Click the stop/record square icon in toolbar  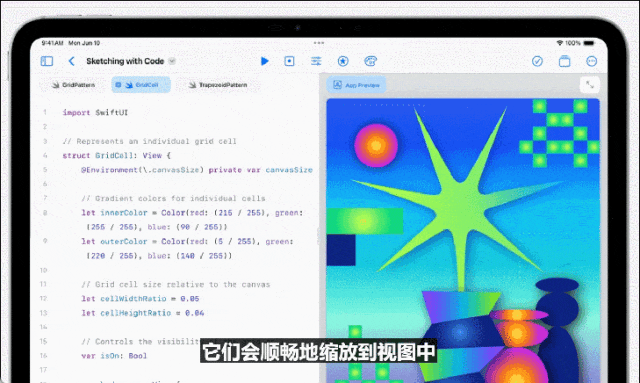pyautogui.click(x=289, y=61)
